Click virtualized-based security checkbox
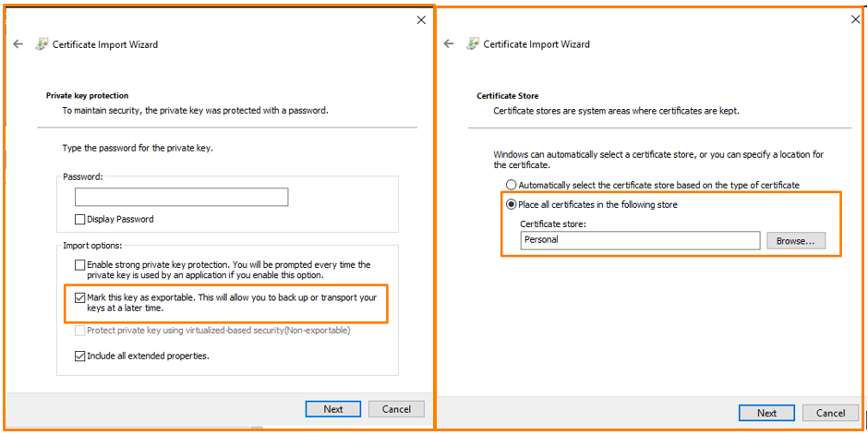Image resolution: width=868 pixels, height=435 pixels. pos(80,330)
